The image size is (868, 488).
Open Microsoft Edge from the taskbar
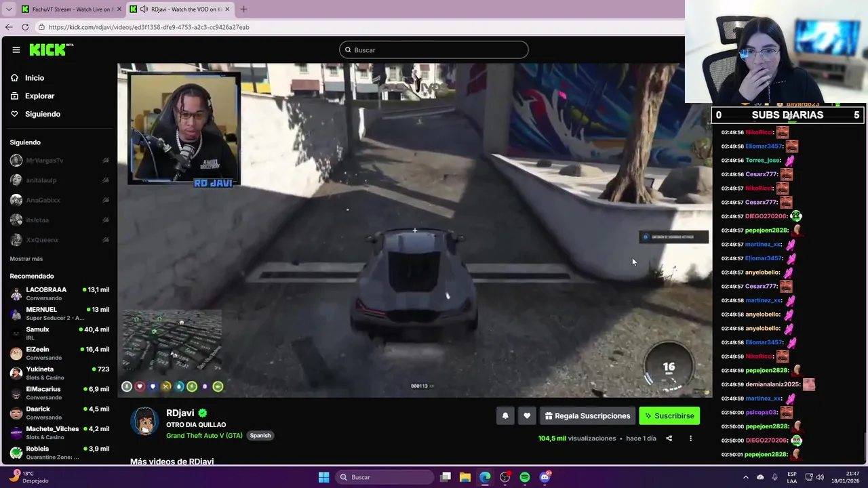[485, 477]
